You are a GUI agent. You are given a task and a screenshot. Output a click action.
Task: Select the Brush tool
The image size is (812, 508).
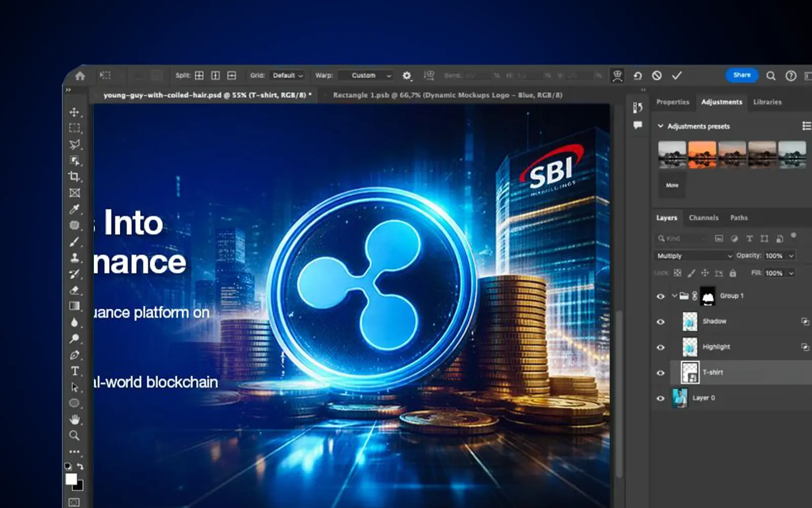click(x=75, y=241)
